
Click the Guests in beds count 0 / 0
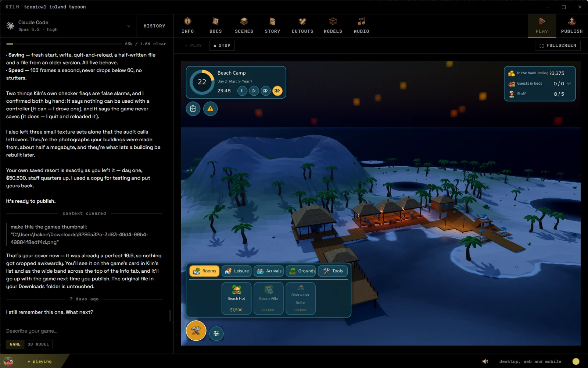click(559, 84)
